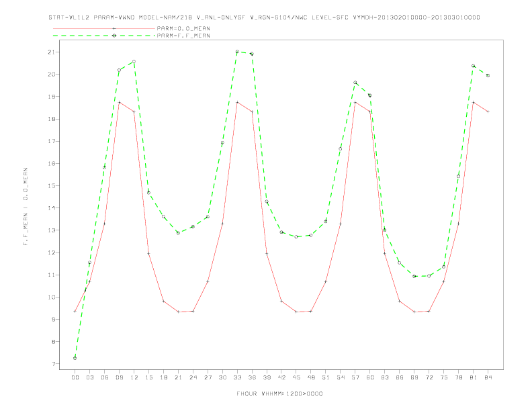Click x-axis forecast hour label 33
This screenshot has width=532, height=411.
point(237,377)
